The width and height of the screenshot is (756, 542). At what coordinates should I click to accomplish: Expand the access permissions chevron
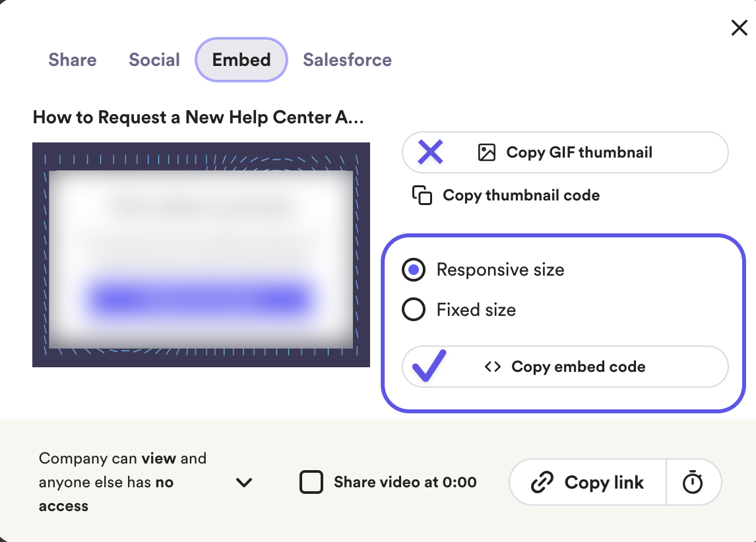coord(244,483)
